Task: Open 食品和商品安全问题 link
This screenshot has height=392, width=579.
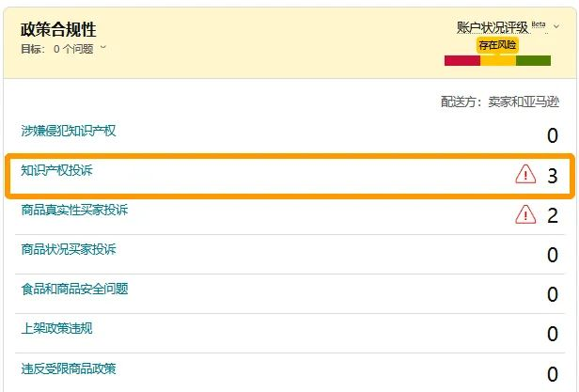Action: [x=74, y=290]
